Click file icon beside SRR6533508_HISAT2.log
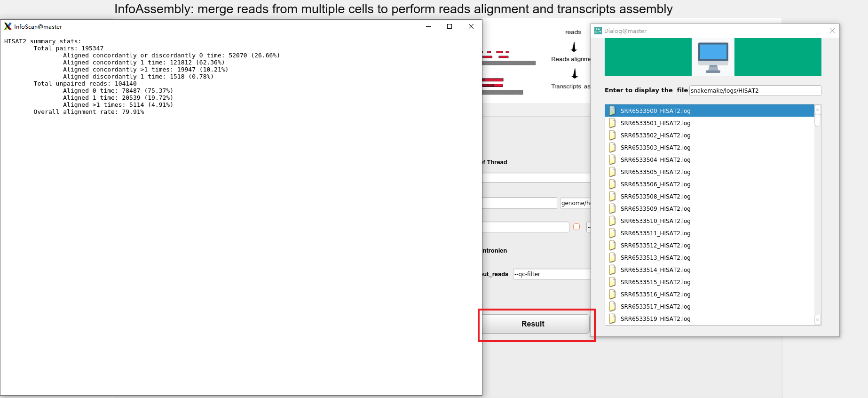This screenshot has width=868, height=398. coord(612,196)
